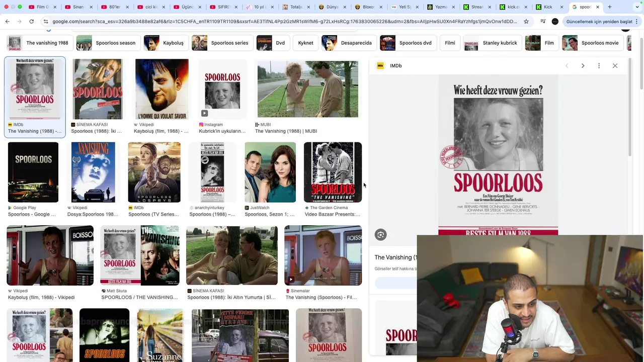The height and width of the screenshot is (362, 644).
Task: Close the IMDb image preview panel
Action: [x=615, y=66]
